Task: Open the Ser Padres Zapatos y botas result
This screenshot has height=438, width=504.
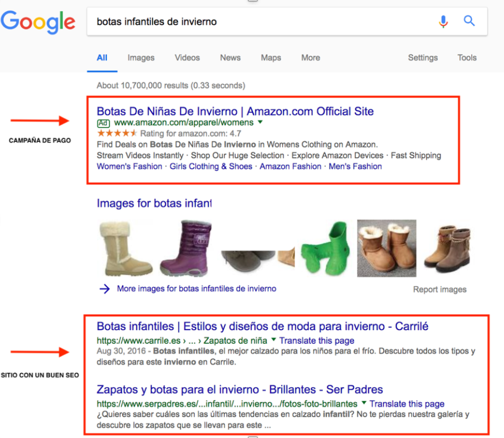Action: [x=240, y=389]
